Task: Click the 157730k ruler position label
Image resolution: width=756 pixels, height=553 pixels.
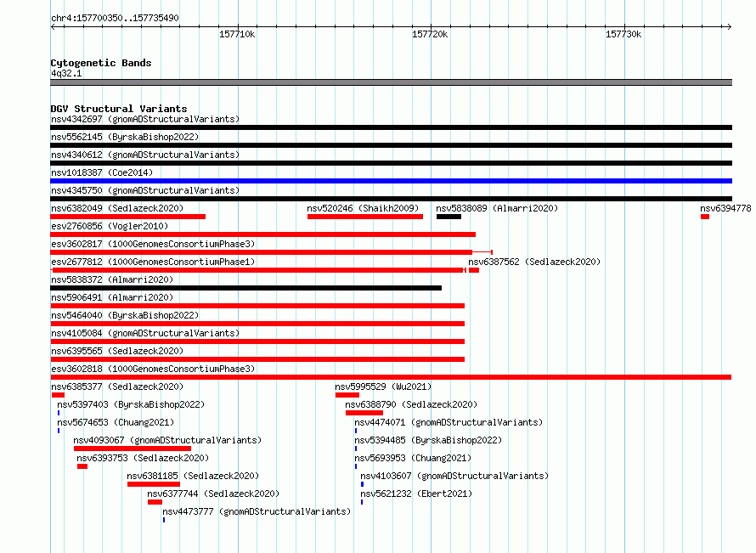Action: 623,34
